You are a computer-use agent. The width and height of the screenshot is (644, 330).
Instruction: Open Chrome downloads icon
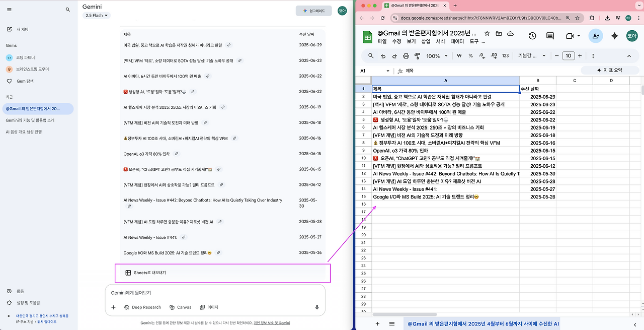click(x=607, y=18)
